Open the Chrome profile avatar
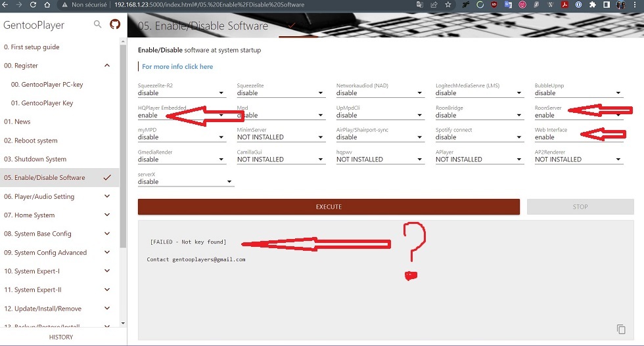644x346 pixels. click(x=620, y=5)
